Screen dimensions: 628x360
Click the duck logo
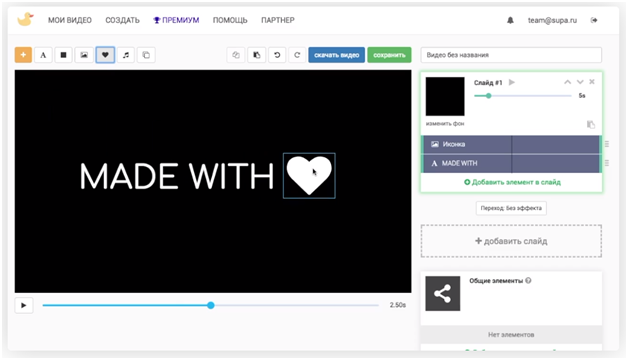[25, 19]
